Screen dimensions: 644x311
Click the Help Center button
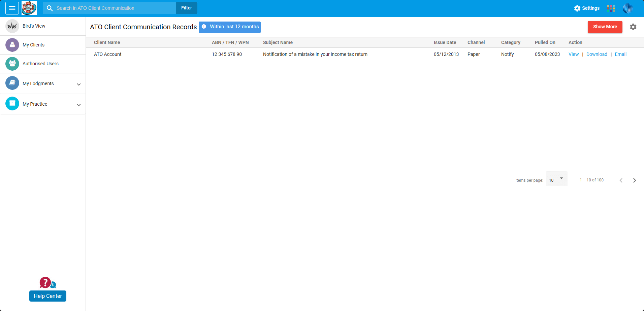(x=48, y=296)
